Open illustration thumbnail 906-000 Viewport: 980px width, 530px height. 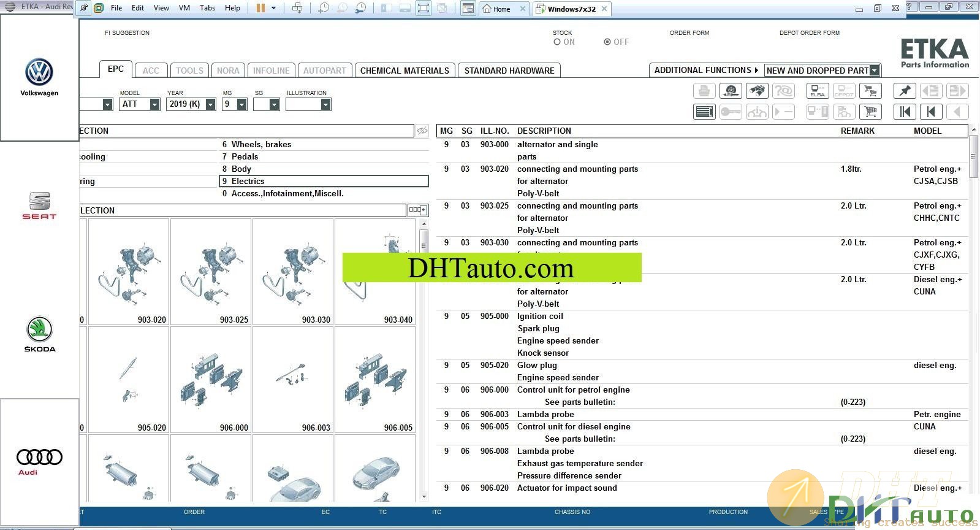211,380
